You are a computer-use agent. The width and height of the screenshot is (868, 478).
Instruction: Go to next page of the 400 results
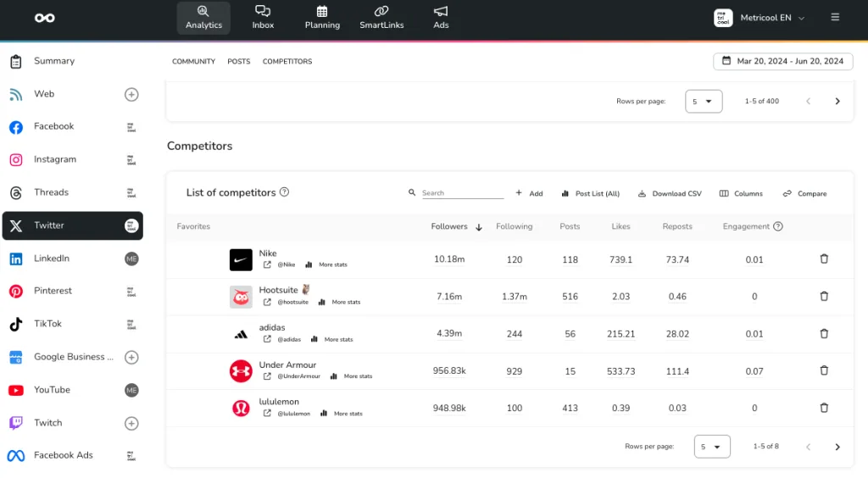point(837,101)
